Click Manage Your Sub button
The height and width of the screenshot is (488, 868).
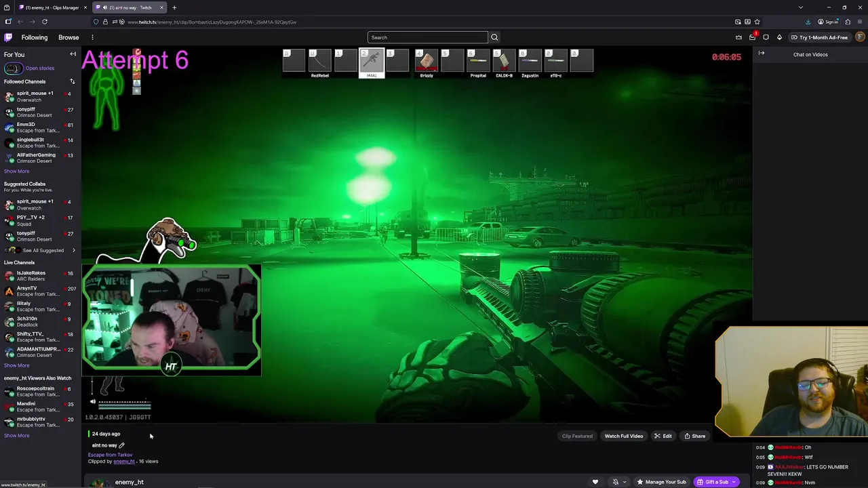661,482
